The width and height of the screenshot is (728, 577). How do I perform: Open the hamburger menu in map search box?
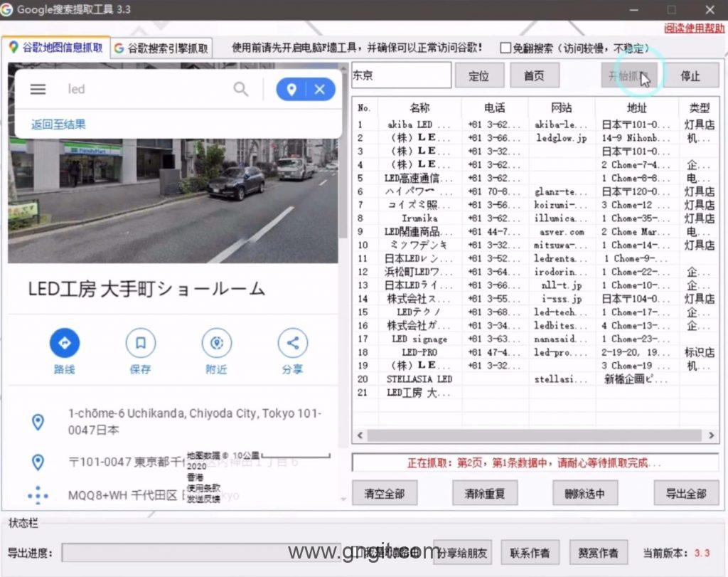point(38,89)
